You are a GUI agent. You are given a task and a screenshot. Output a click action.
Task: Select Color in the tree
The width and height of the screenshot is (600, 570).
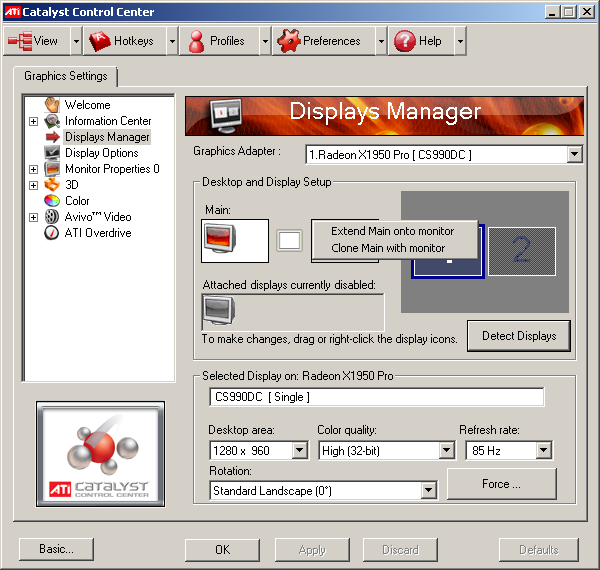(77, 201)
